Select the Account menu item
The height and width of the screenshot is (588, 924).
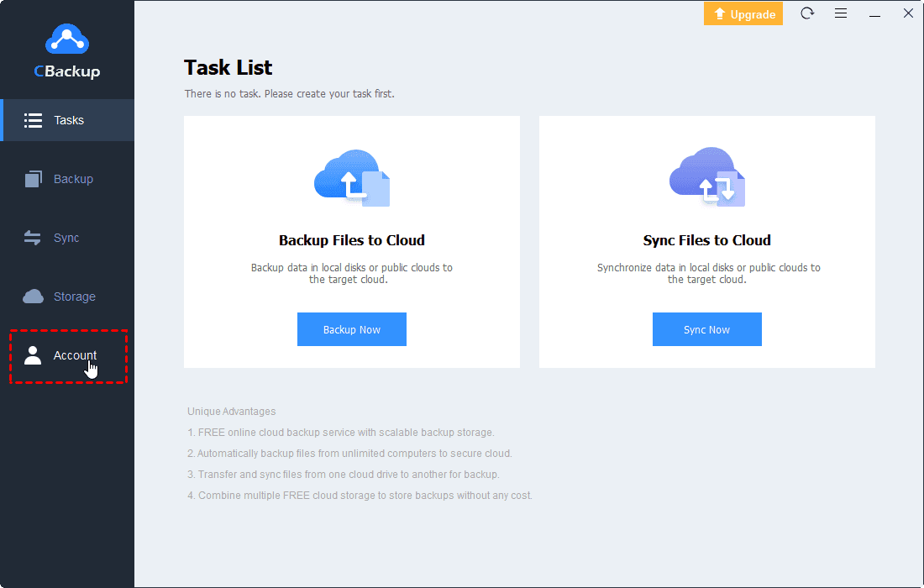click(x=68, y=356)
